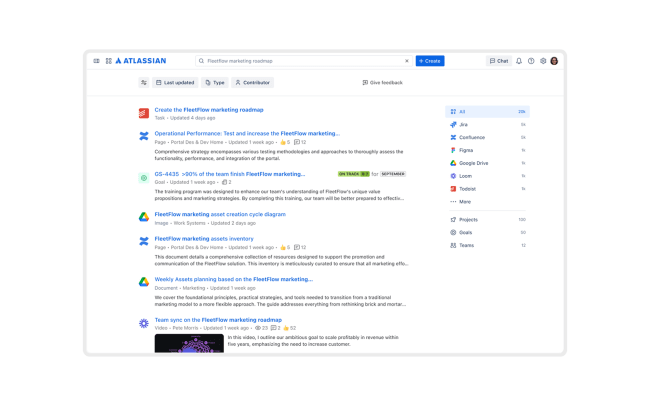Click the Create button

[x=430, y=61]
